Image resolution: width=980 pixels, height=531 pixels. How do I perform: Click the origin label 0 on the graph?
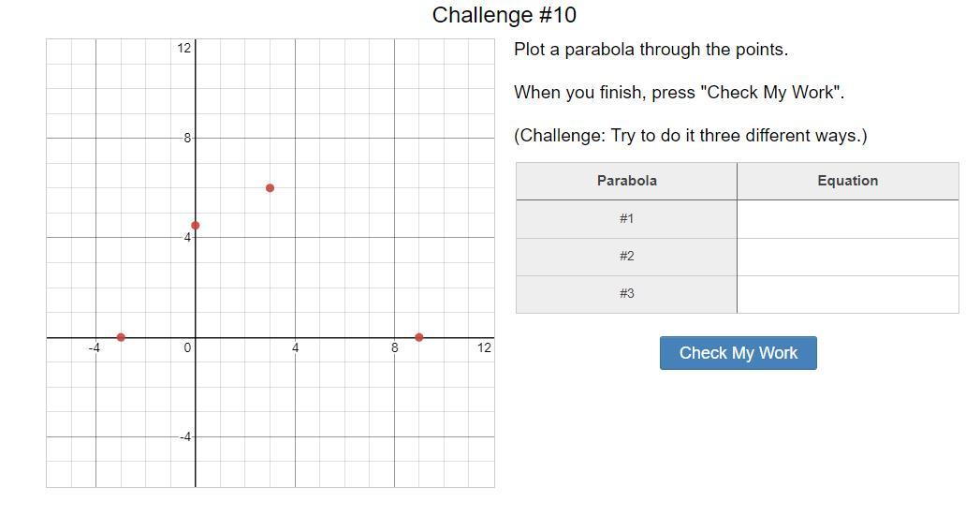187,348
